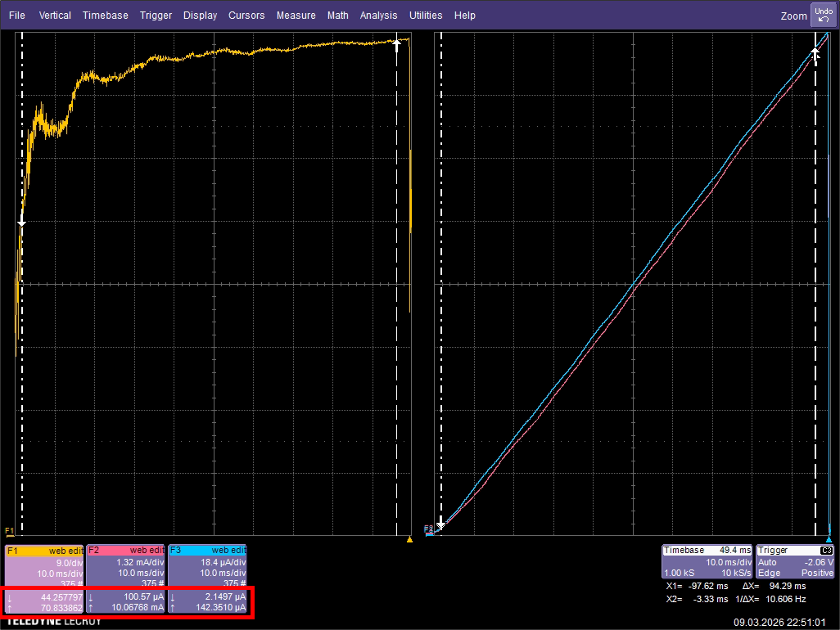840x630 pixels.
Task: Click the Edge trigger type text
Action: click(x=769, y=574)
